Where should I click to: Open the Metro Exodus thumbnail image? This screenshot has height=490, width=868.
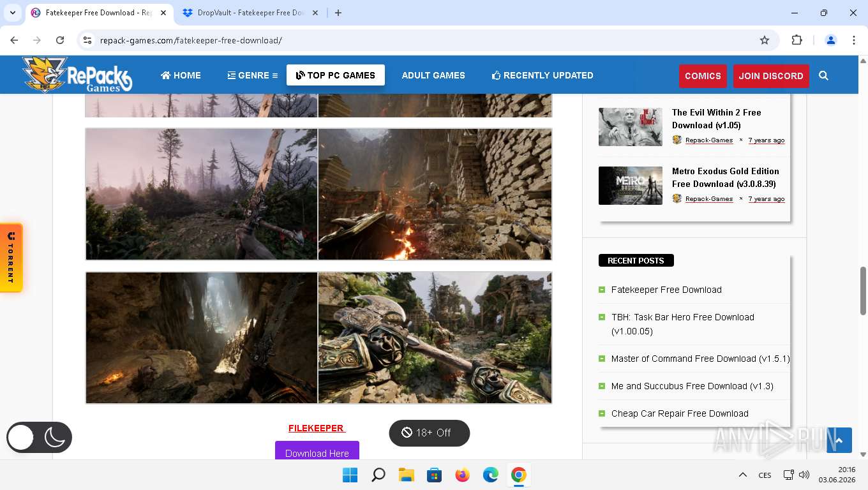coord(631,186)
